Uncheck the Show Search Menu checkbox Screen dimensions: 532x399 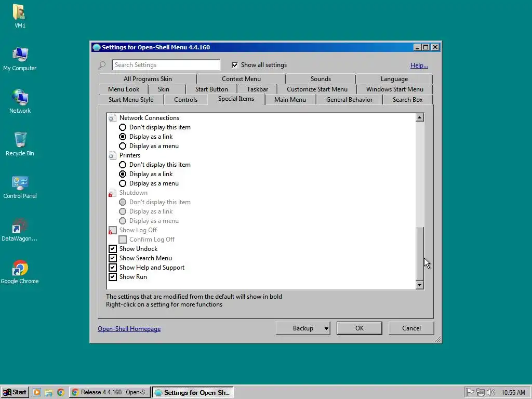(113, 258)
